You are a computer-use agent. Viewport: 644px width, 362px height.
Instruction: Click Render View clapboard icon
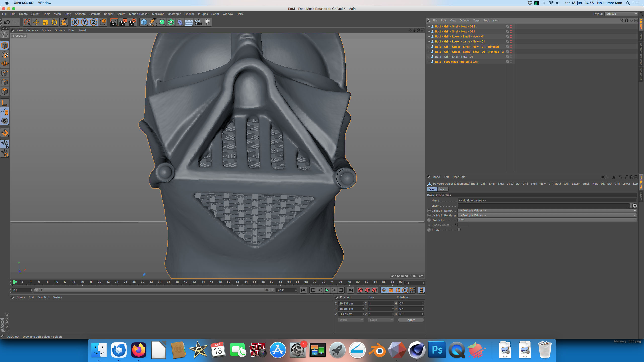[x=114, y=22]
